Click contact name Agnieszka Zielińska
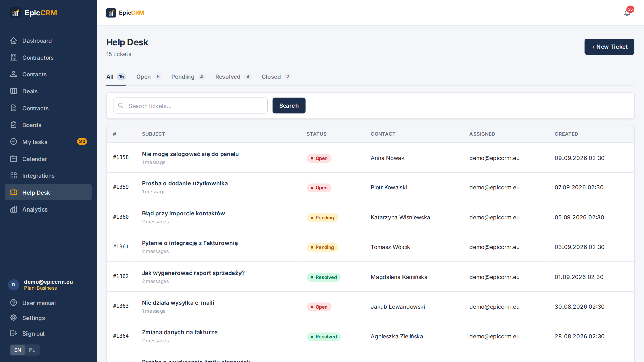Viewport: 644px width, 362px height. pyautogui.click(x=397, y=336)
